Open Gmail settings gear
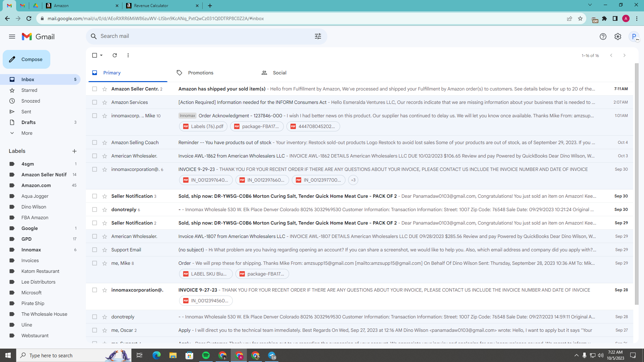The height and width of the screenshot is (362, 644). pyautogui.click(x=618, y=37)
